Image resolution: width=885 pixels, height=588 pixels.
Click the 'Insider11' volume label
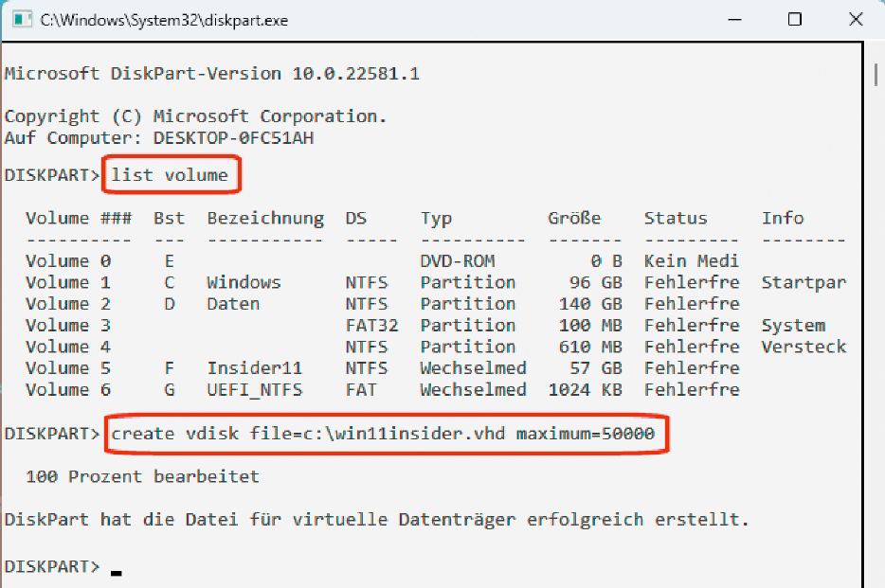[255, 368]
